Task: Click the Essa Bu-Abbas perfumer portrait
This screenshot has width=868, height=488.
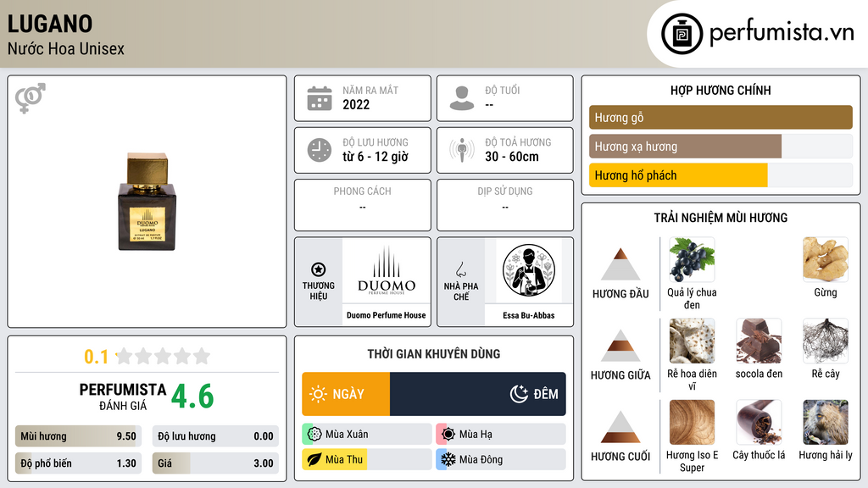Action: pos(529,270)
